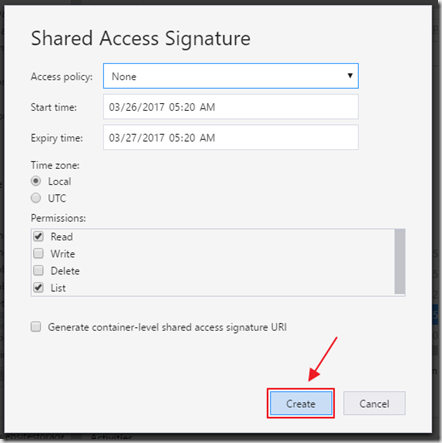Uncheck the Read permission

pyautogui.click(x=38, y=236)
